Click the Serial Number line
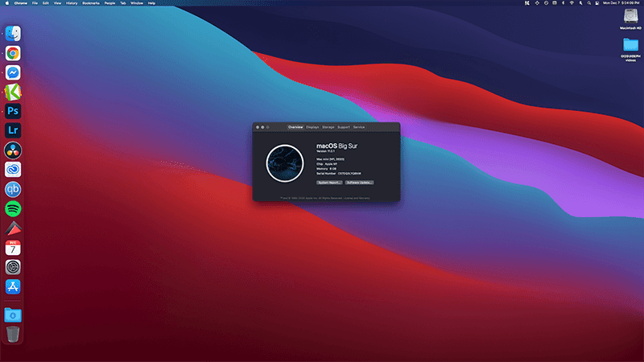The height and width of the screenshot is (362, 644). tap(339, 174)
